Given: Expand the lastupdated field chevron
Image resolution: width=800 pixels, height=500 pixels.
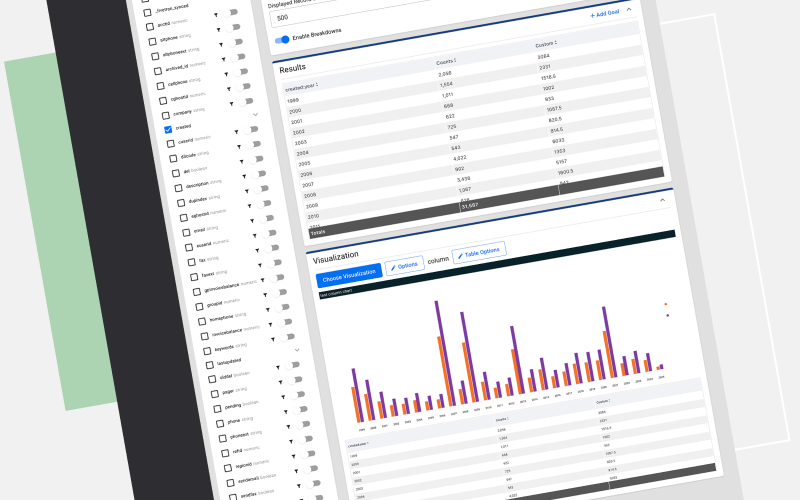Looking at the screenshot, I should click(297, 349).
